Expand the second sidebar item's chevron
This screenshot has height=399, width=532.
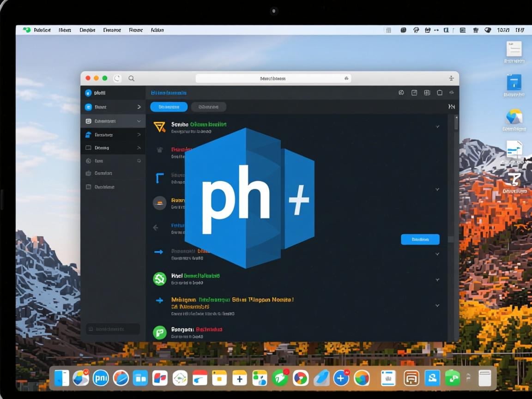point(139,107)
